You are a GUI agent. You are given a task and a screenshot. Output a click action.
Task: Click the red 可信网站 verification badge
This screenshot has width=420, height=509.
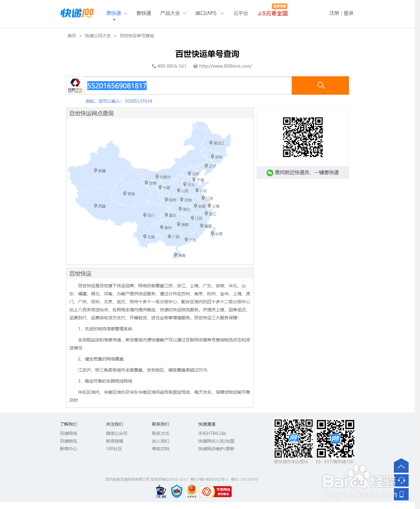pos(216,491)
